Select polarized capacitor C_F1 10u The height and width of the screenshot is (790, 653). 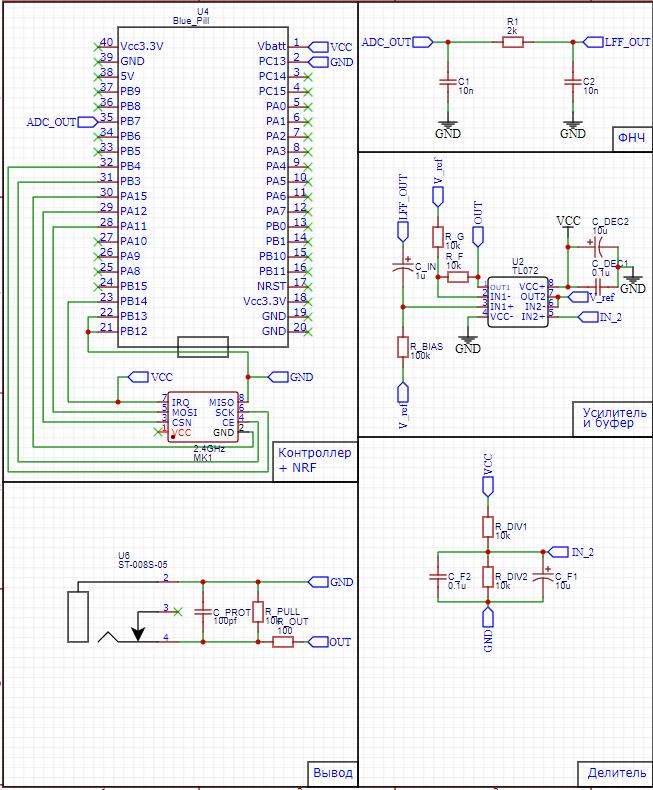point(543,576)
